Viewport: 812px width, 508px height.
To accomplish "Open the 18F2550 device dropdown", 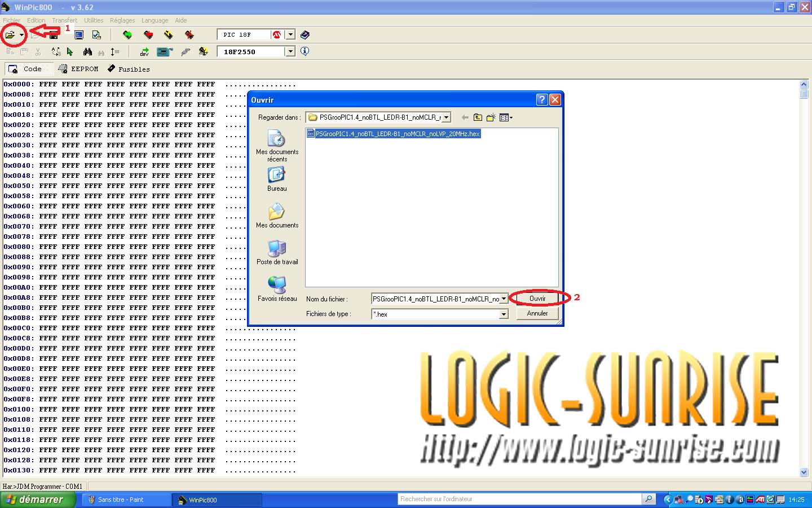I will 290,51.
